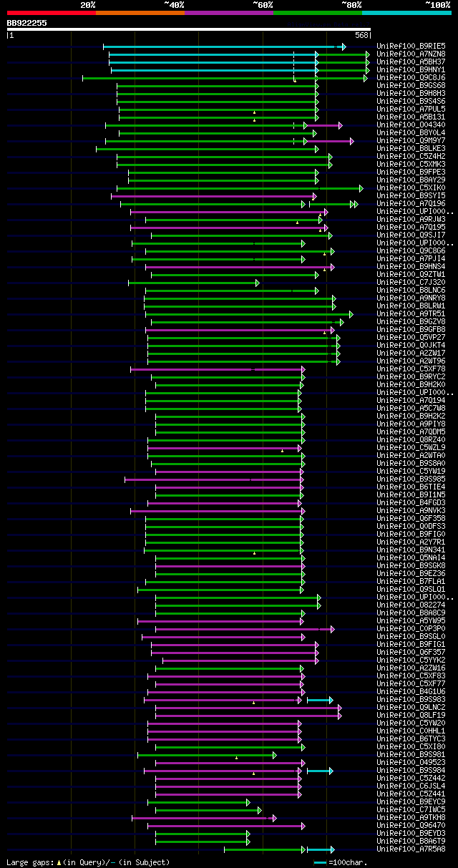458x868 pixels.
Task: Click the green ~80% identity legend segment
Action: pos(318,13)
